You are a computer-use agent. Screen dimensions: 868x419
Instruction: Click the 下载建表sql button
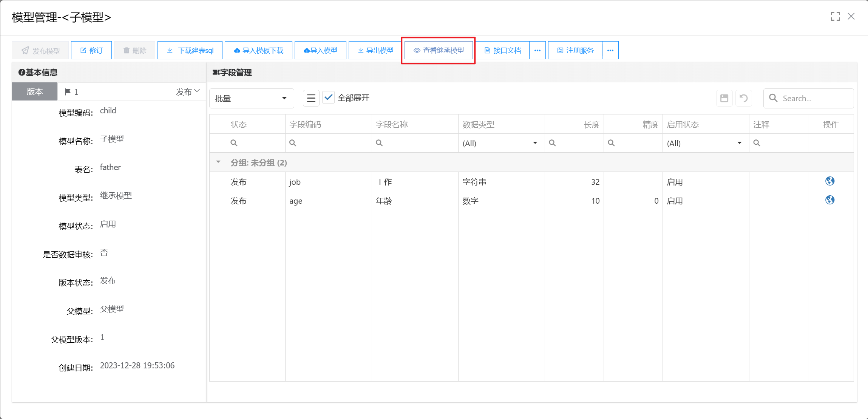tap(190, 50)
